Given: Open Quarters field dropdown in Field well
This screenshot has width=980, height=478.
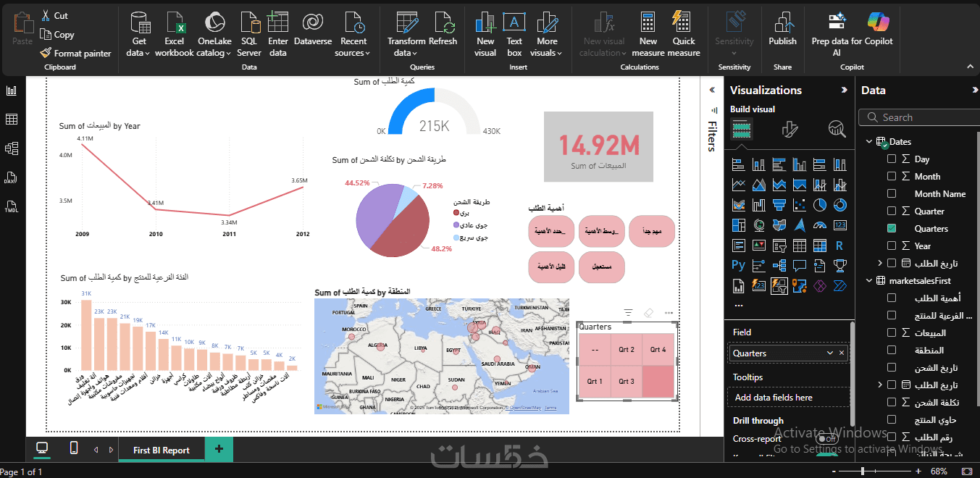Looking at the screenshot, I should (x=830, y=353).
